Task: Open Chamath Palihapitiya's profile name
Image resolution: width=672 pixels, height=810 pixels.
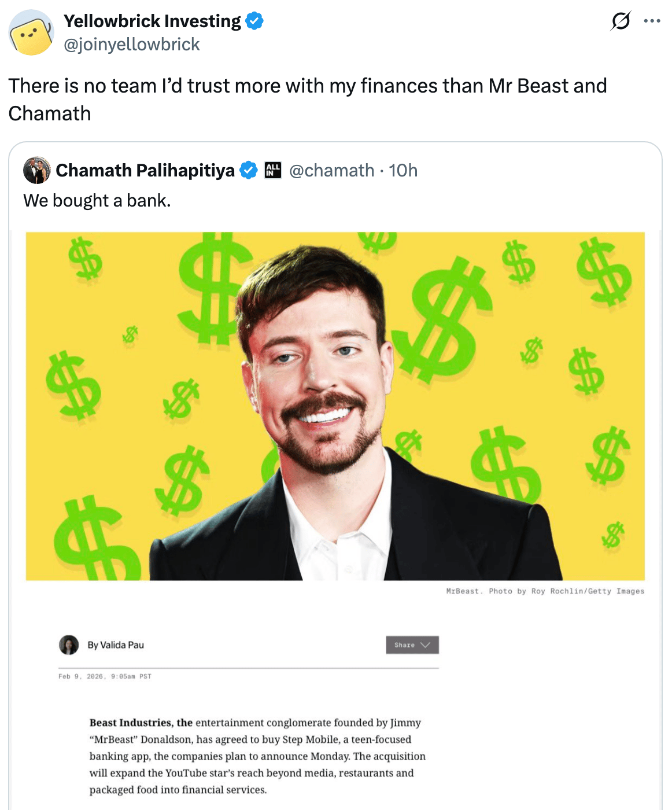Action: tap(145, 171)
